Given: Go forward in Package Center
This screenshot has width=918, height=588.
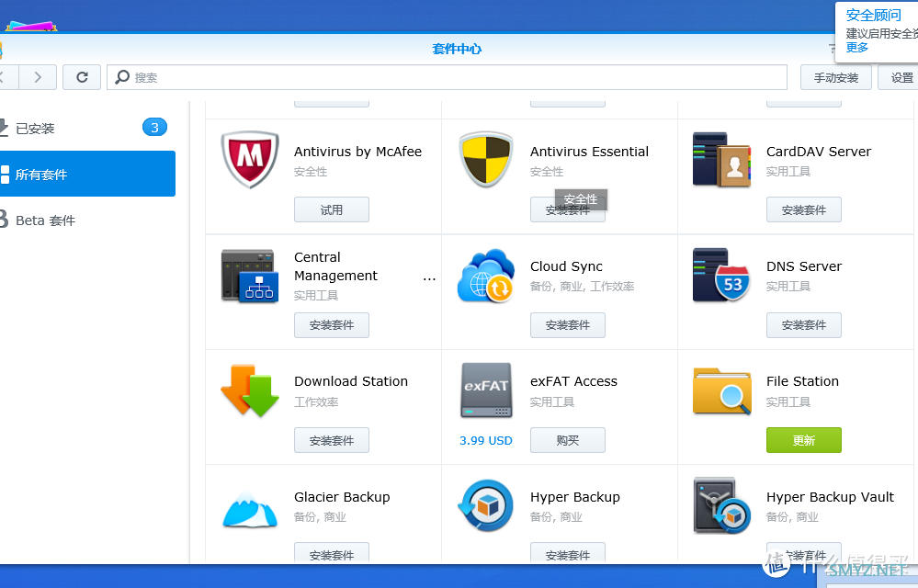Looking at the screenshot, I should point(38,77).
